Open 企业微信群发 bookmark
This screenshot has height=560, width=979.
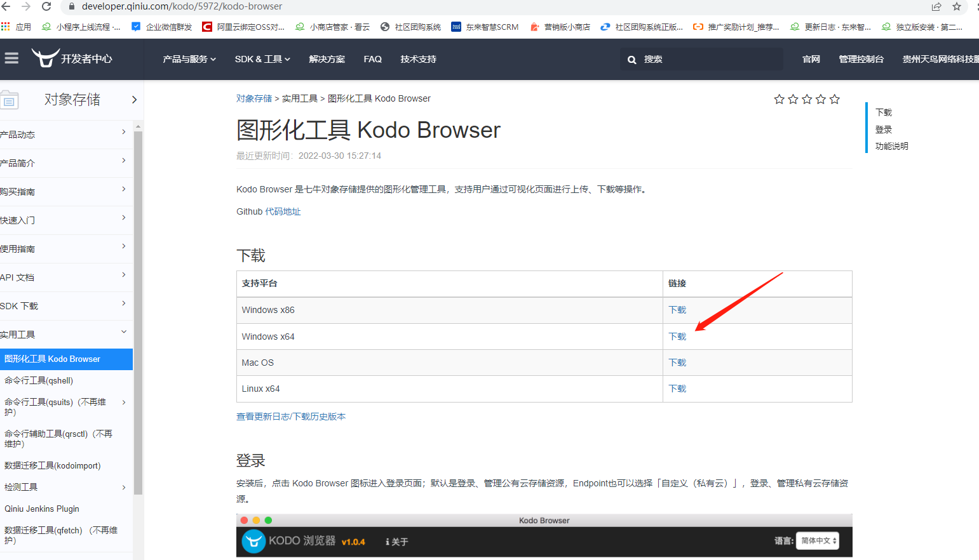click(161, 27)
